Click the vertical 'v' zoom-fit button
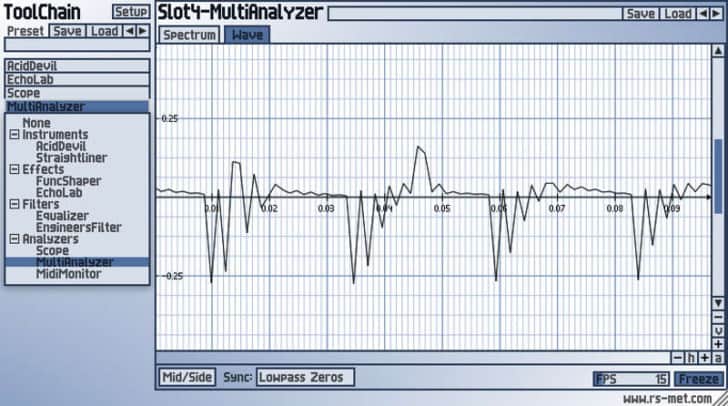Screen dimensions: 728x406 [718, 331]
